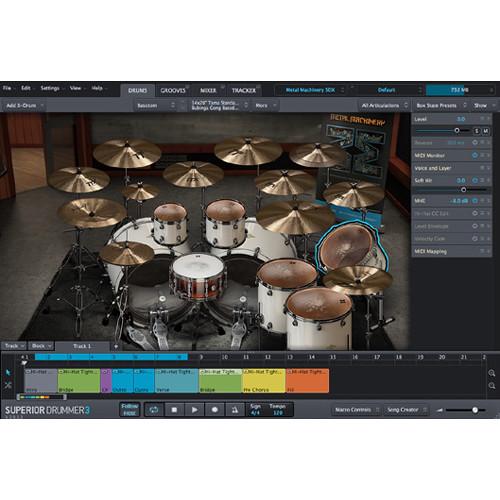500x500 pixels.
Task: Toggle the MHC power button
Action: [x=475, y=201]
